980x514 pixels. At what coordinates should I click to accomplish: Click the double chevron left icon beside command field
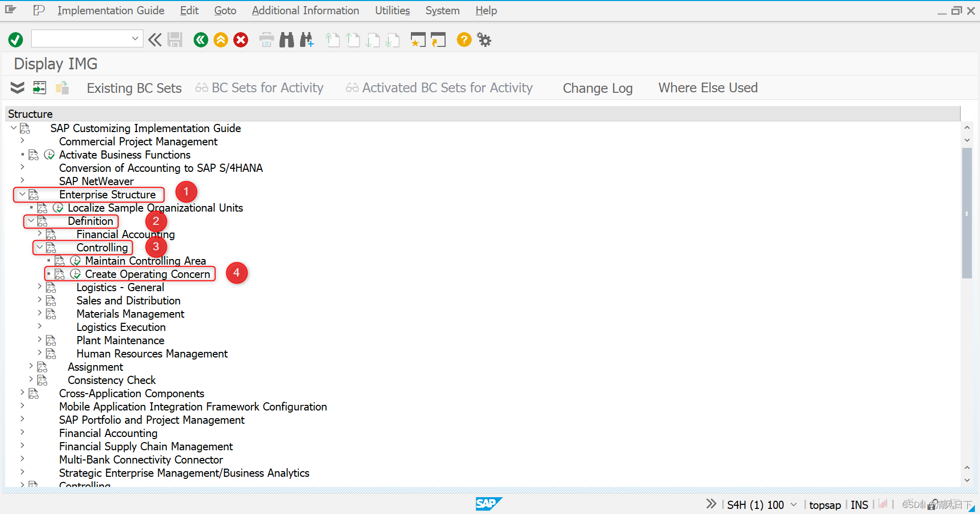click(x=155, y=39)
